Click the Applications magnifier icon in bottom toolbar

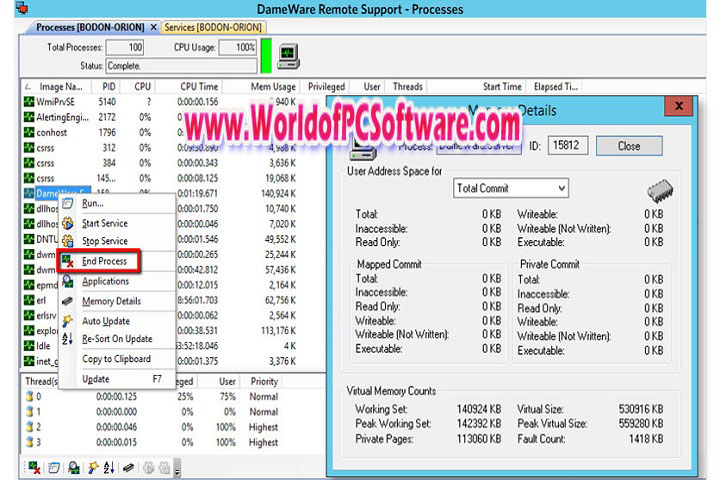[x=73, y=468]
